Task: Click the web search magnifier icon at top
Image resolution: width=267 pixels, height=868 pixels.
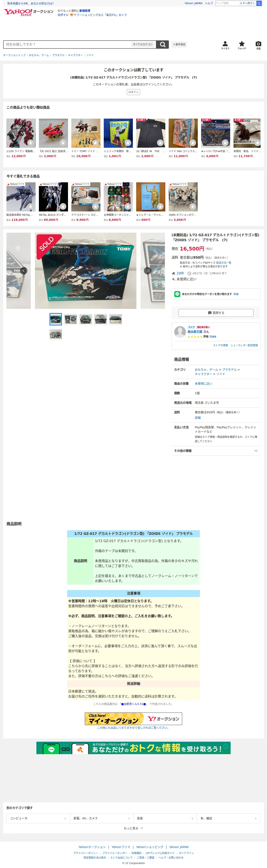Action: click(259, 3)
